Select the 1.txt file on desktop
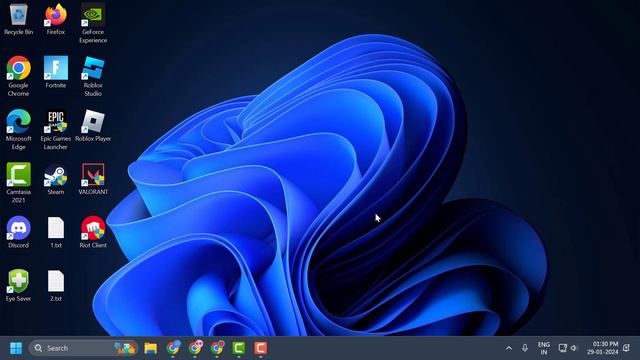 pos(56,232)
